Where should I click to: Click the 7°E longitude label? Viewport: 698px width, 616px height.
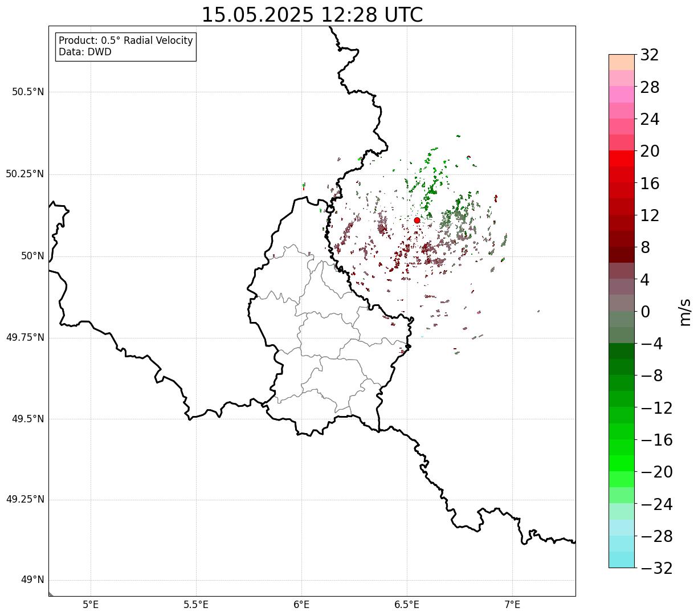[512, 605]
